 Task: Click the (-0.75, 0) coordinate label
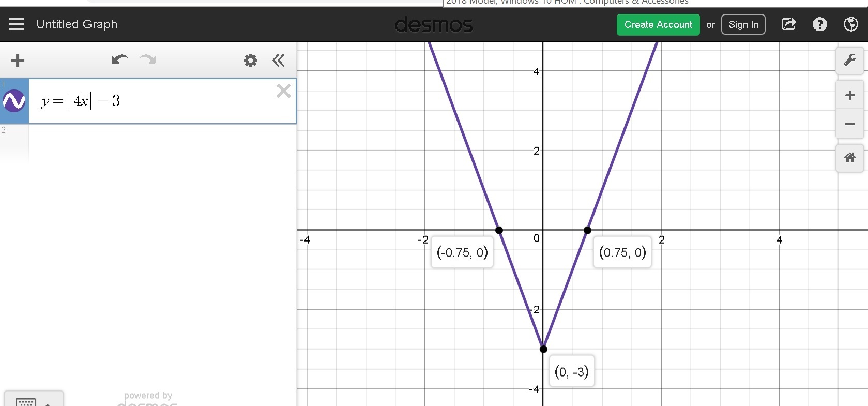coord(462,252)
